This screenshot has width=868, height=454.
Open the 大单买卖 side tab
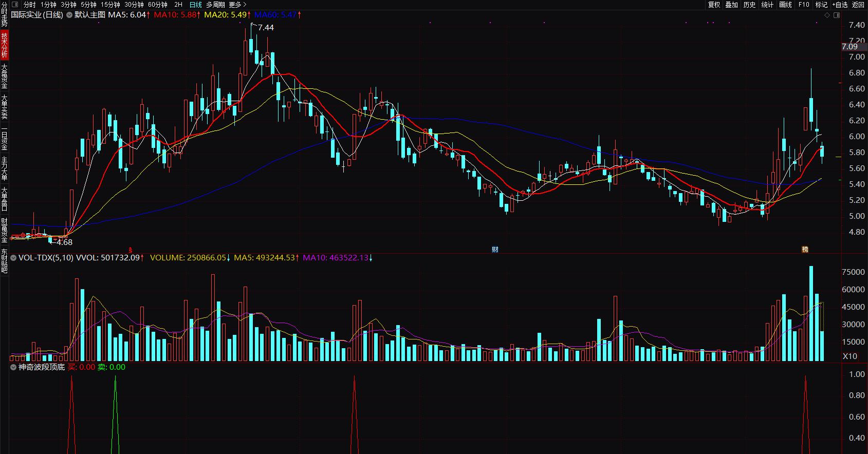click(x=4, y=108)
